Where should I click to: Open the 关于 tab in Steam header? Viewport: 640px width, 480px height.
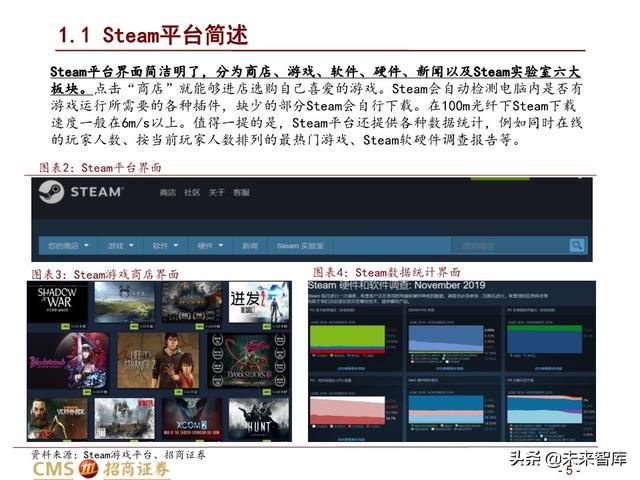(x=216, y=192)
